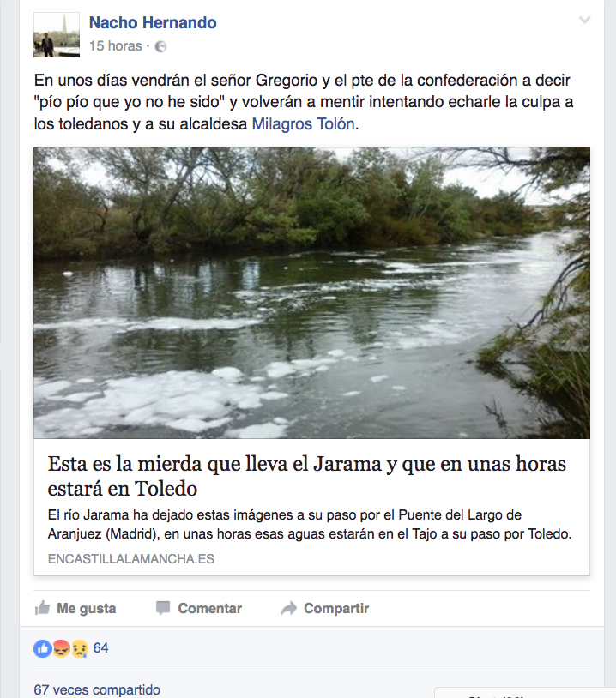Click the article description about Puente del Largo
This screenshot has width=616, height=698.
[310, 524]
